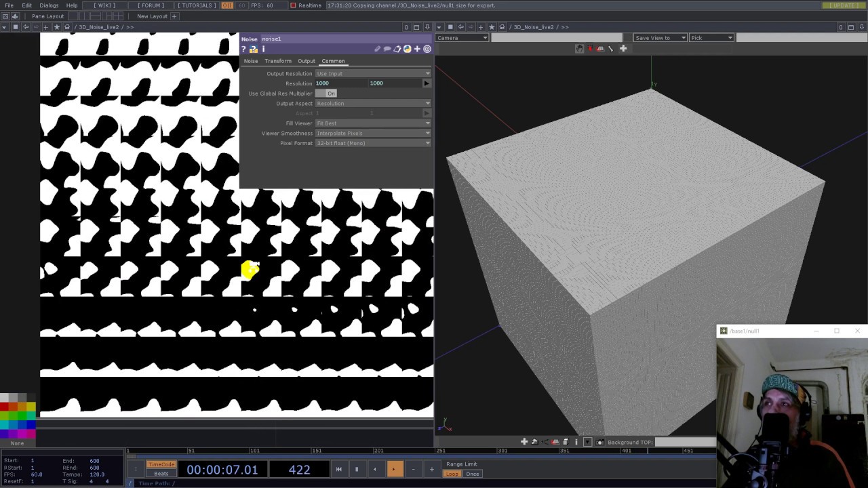
Task: Open the operator help question mark icon
Action: pyautogui.click(x=244, y=49)
